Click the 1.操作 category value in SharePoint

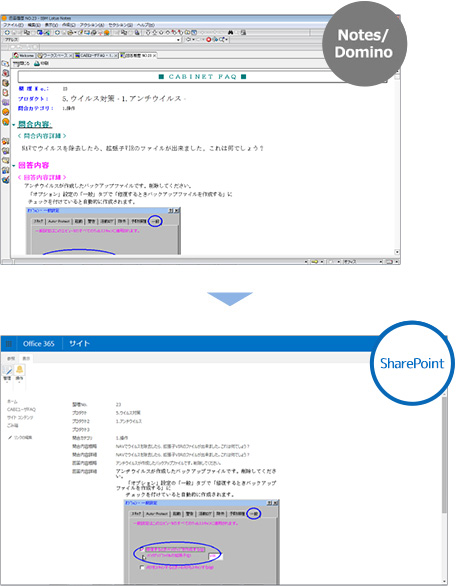pyautogui.click(x=122, y=438)
